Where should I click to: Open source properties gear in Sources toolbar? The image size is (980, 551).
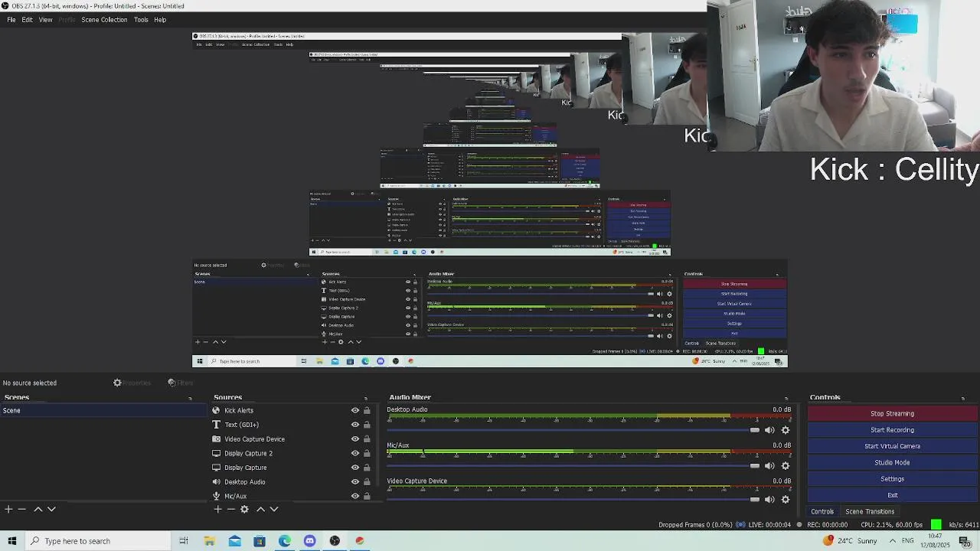click(x=244, y=509)
